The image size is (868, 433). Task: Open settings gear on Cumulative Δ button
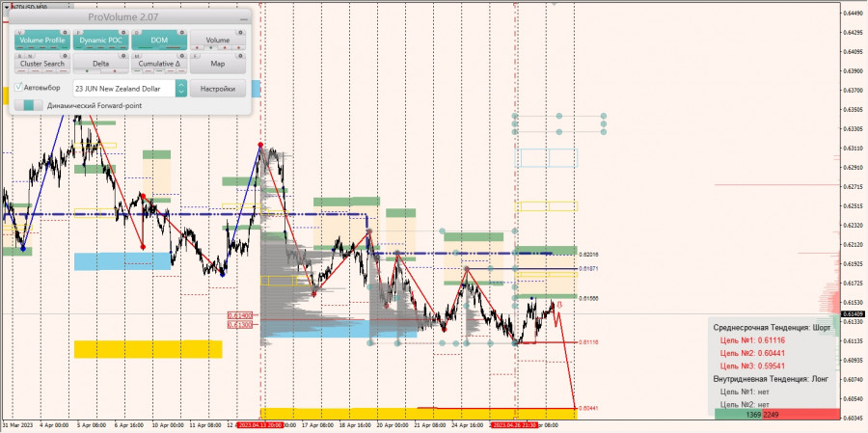click(182, 56)
